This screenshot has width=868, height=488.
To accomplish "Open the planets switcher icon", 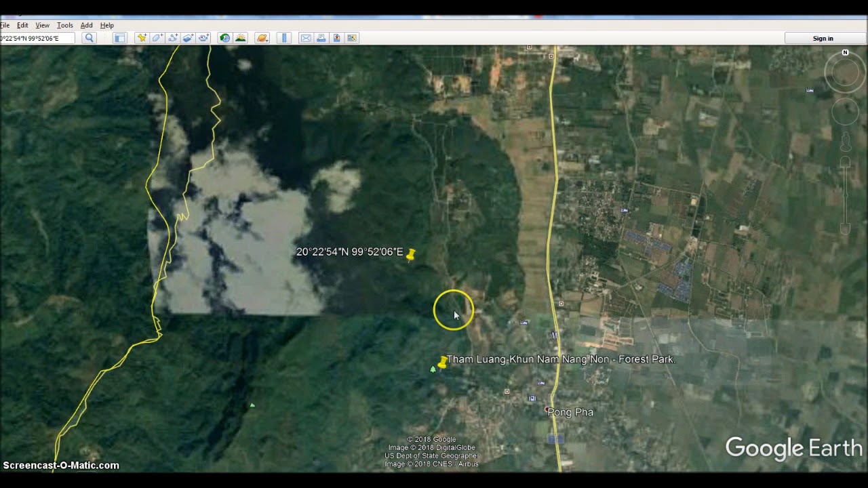I will coord(262,38).
